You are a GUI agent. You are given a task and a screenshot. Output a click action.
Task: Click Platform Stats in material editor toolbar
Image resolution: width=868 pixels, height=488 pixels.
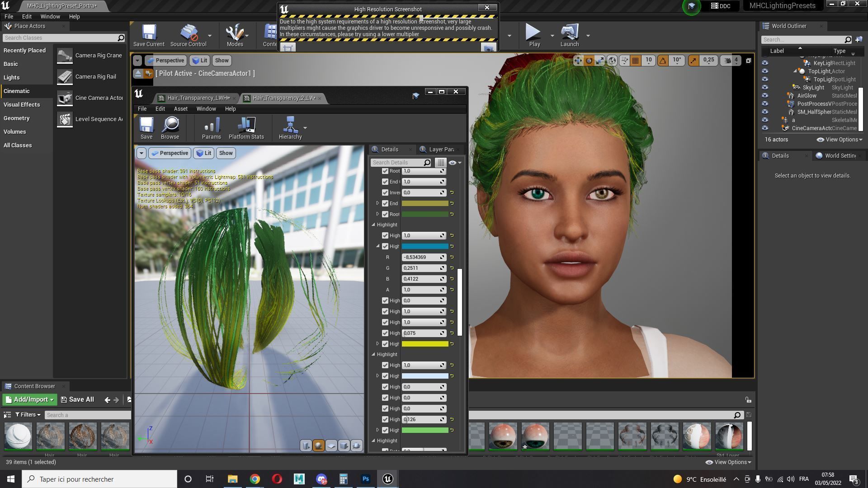[x=246, y=128]
